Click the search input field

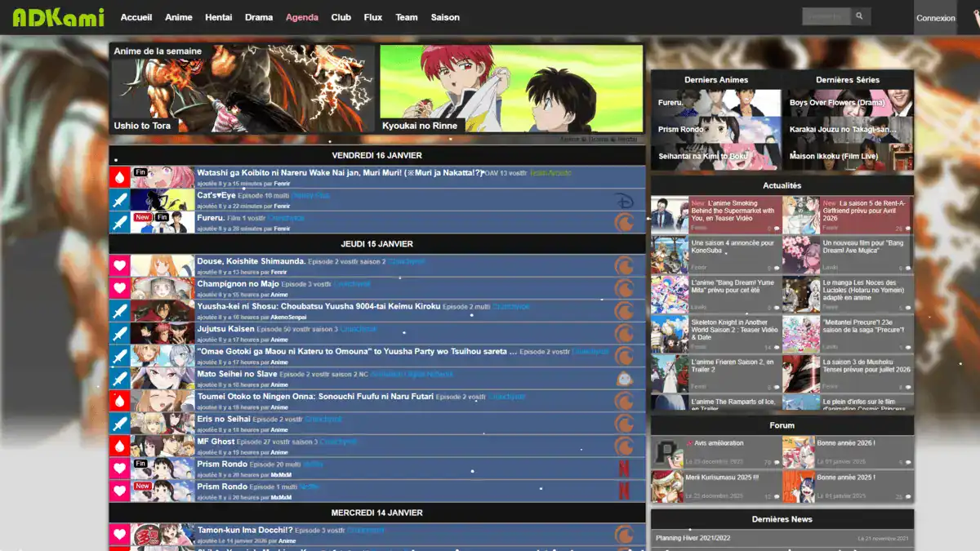click(x=826, y=16)
